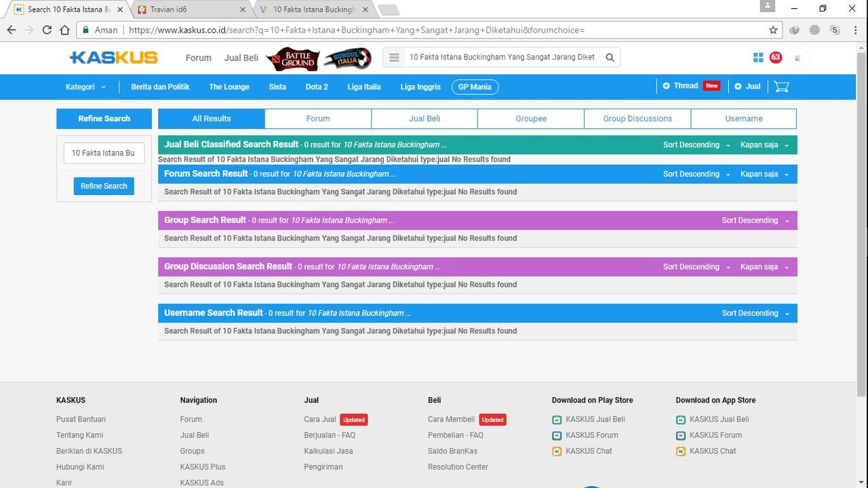The image size is (868, 488).
Task: Open Liga Inggris link
Action: [x=420, y=87]
